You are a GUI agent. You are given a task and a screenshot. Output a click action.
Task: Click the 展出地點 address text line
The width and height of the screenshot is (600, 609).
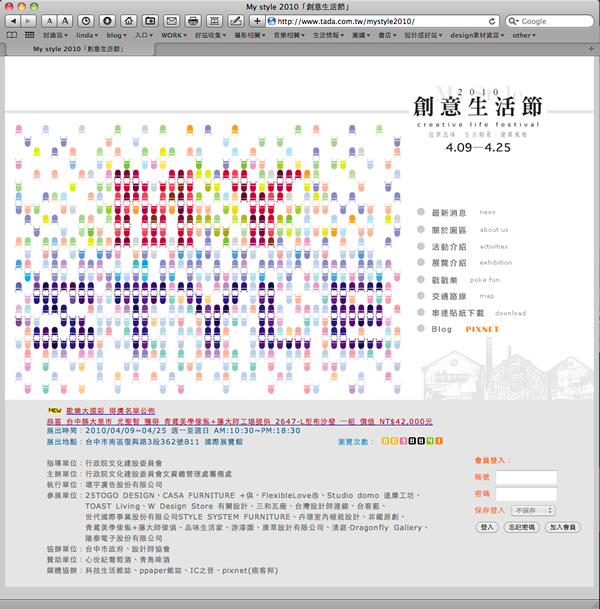pos(144,442)
